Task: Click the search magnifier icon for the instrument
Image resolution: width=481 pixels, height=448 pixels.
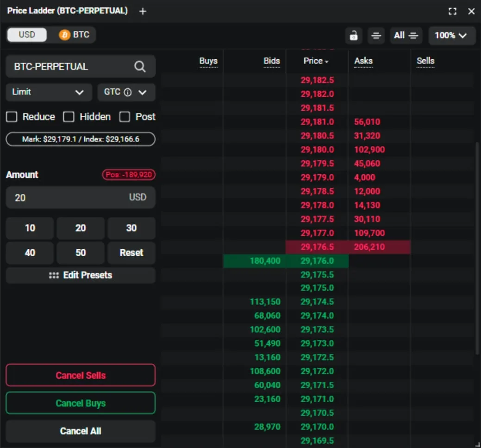Action: click(x=140, y=66)
